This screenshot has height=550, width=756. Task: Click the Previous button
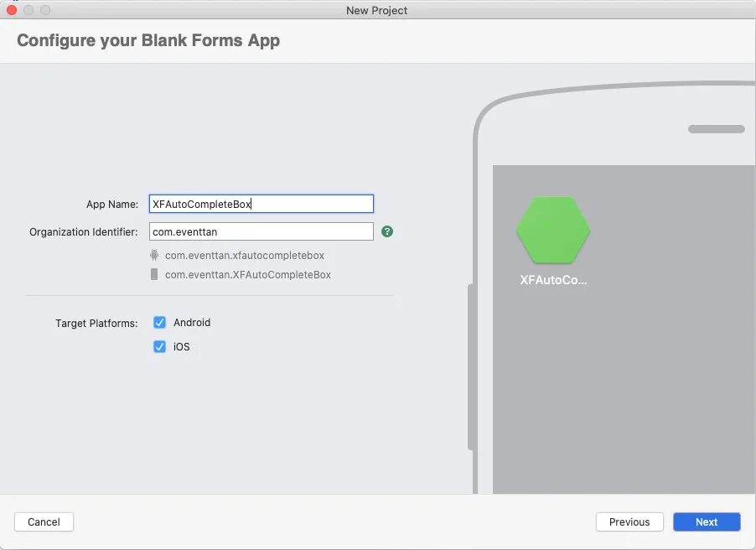[x=629, y=522]
